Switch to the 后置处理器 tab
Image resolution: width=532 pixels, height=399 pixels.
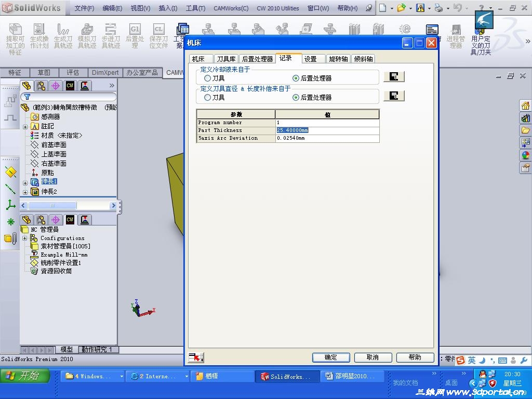(x=257, y=59)
